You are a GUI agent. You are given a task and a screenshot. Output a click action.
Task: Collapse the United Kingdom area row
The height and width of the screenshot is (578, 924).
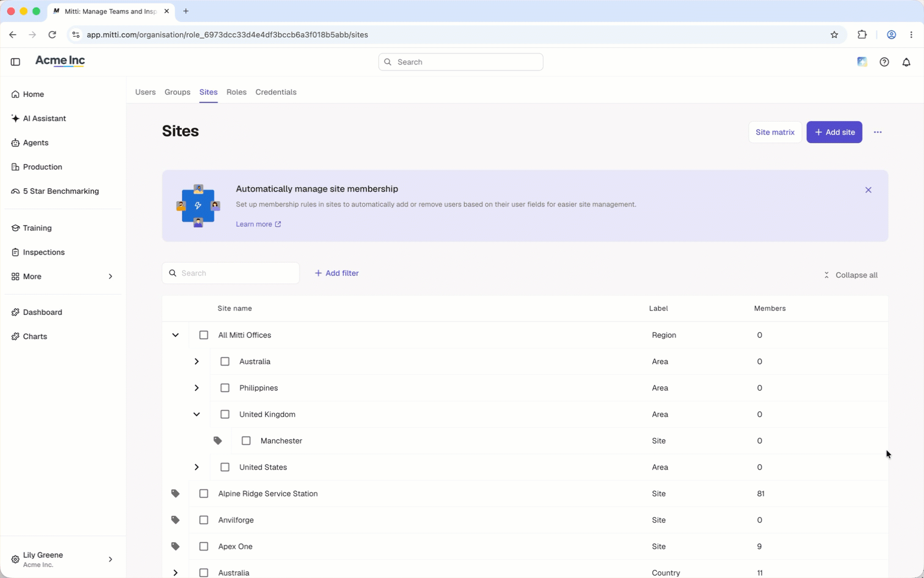[x=196, y=415]
